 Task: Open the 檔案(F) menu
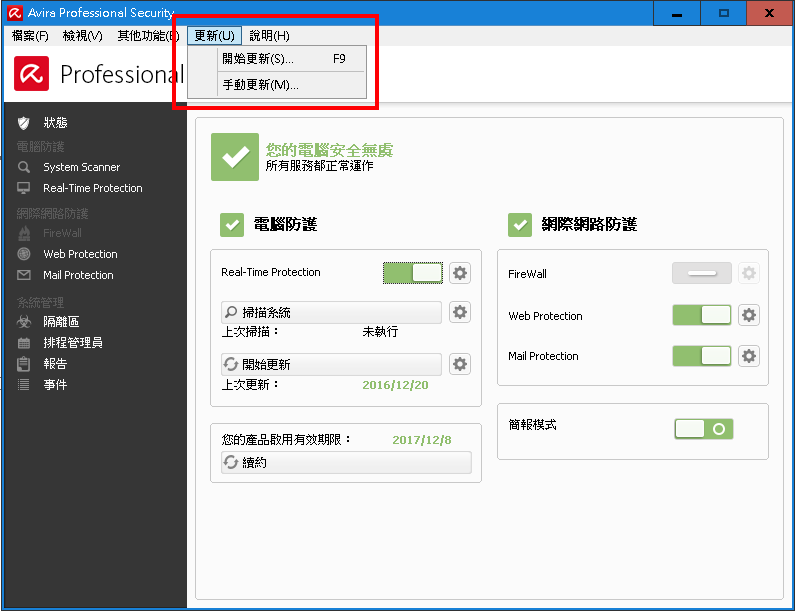[x=30, y=36]
